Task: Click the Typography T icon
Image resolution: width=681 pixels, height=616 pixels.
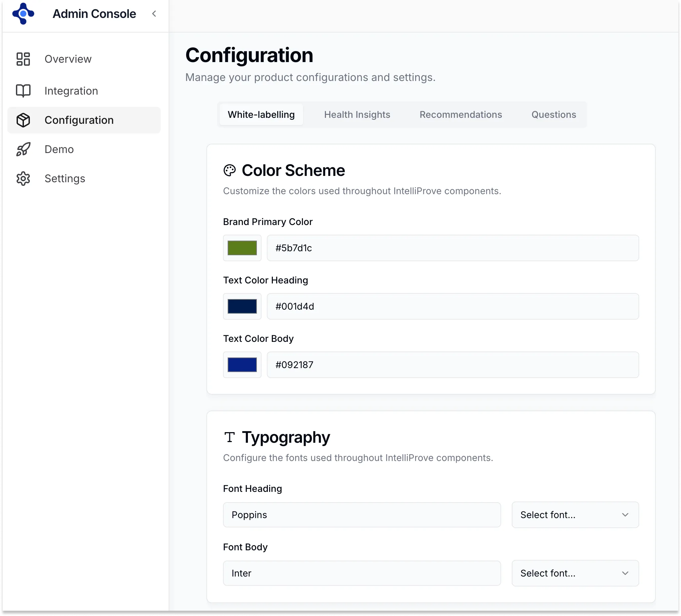Action: [x=229, y=437]
